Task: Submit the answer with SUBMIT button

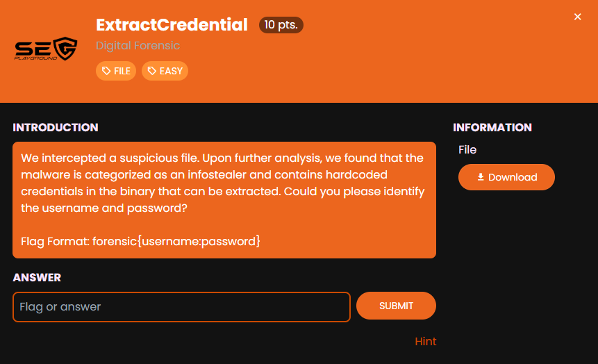Action: (396, 306)
